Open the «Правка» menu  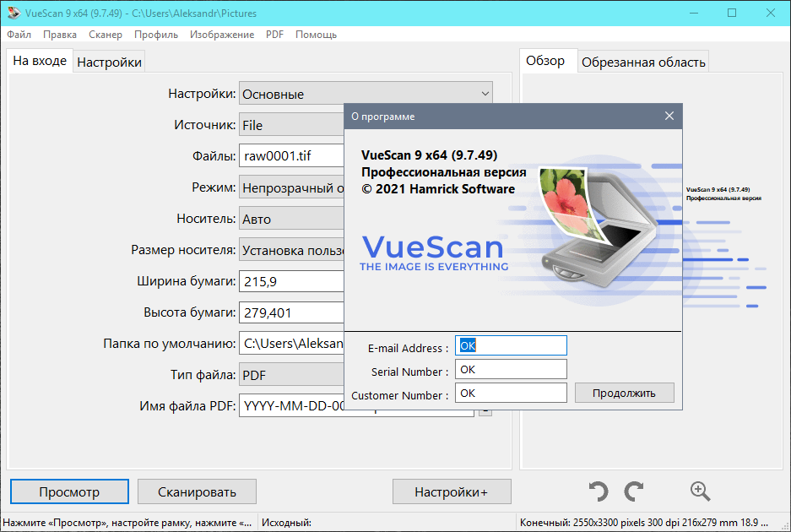[x=60, y=35]
